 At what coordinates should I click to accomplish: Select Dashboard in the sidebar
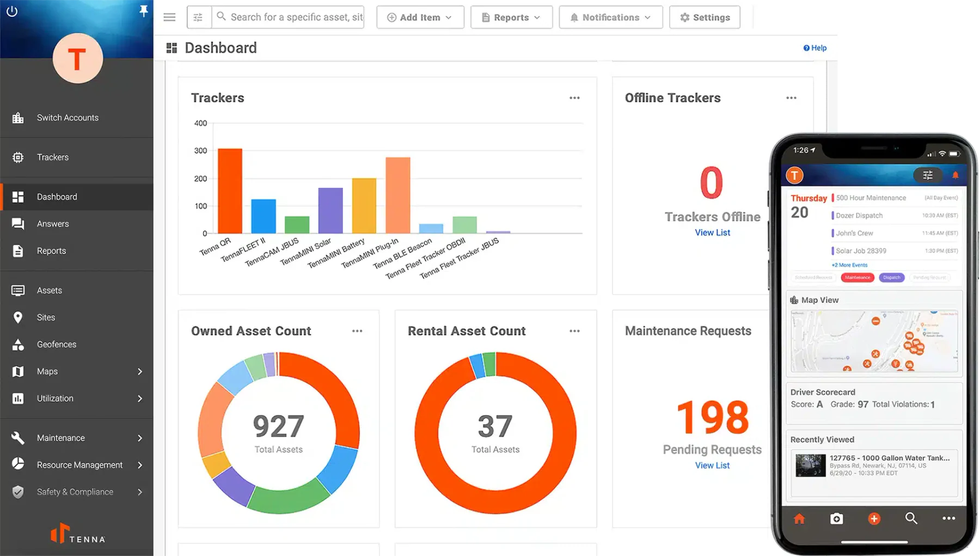point(77,197)
